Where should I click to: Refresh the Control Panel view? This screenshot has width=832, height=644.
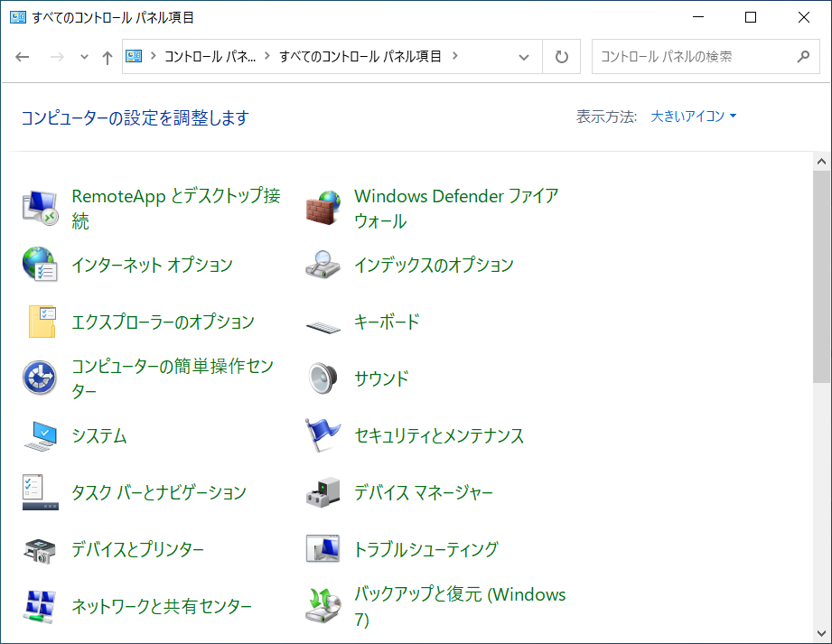click(561, 57)
